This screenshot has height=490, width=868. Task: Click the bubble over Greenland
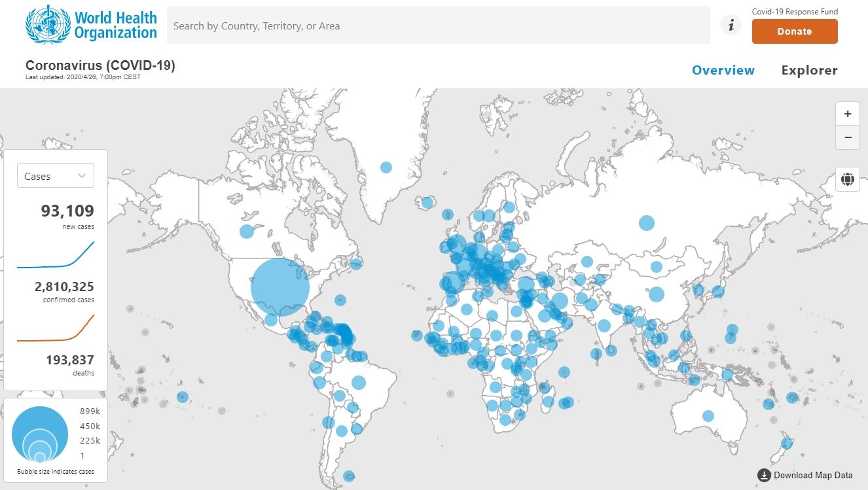tap(386, 167)
